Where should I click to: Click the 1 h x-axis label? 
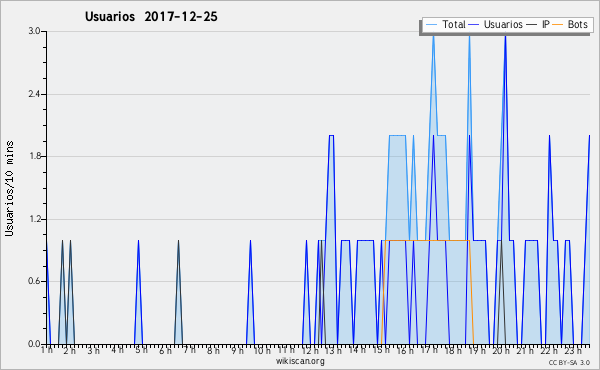[x=47, y=350]
